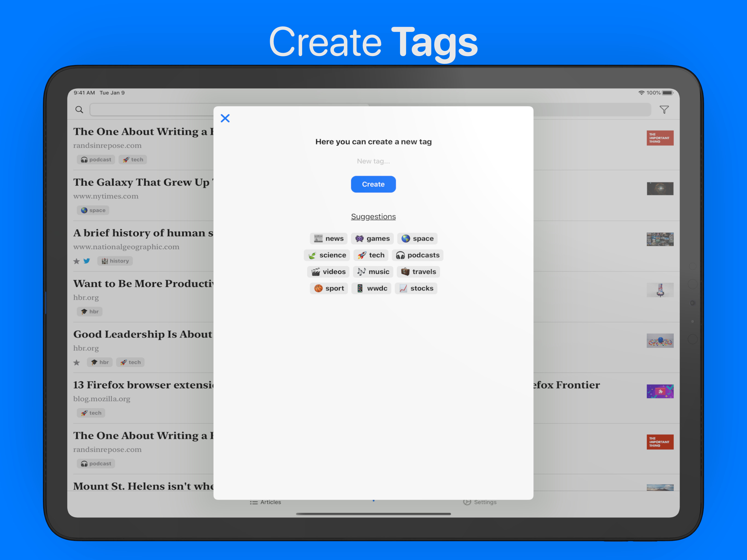Tap the blue Create button

coord(373,184)
